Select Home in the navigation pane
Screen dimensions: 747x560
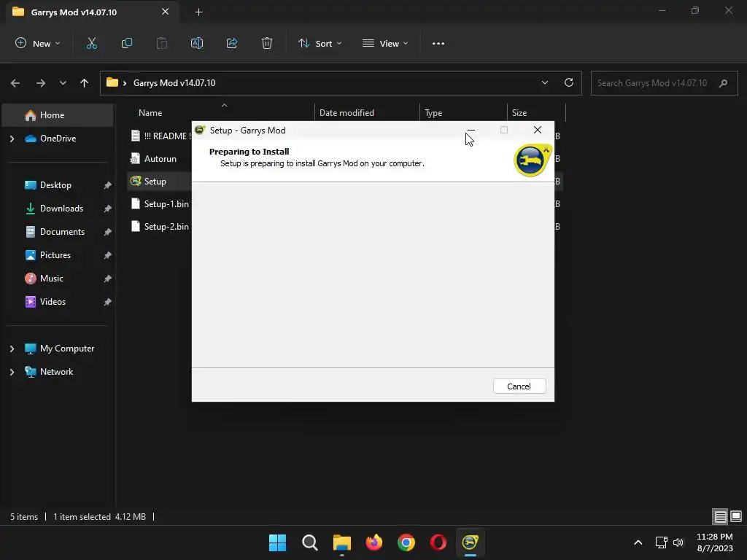pos(58,115)
